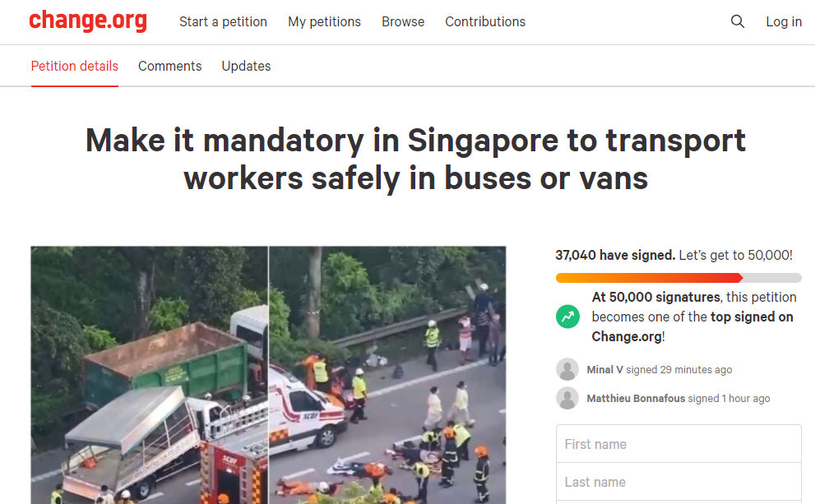Click the Log in link

coord(784,22)
